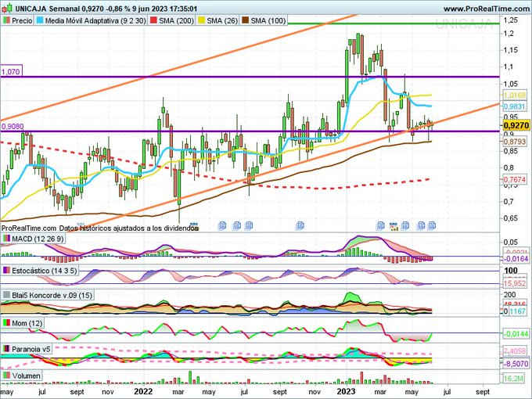Click stochastic value tag 15,952

514,283
